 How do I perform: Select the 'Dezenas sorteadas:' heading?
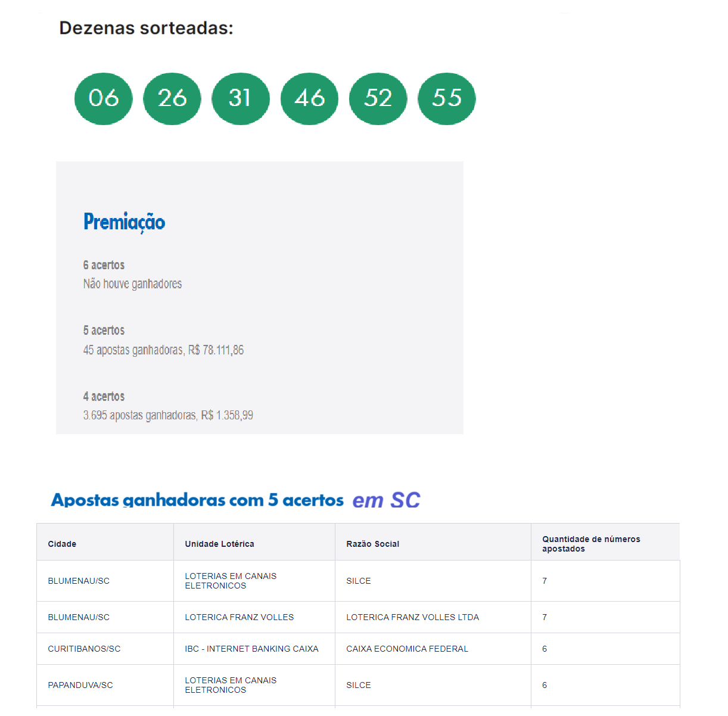146,28
